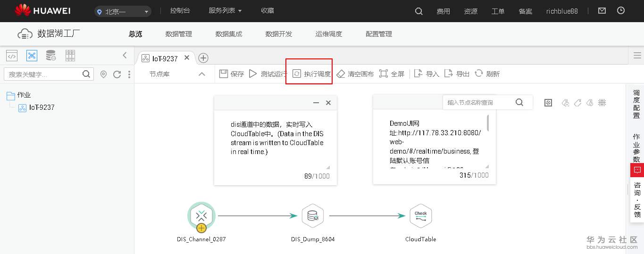This screenshot has width=644, height=254.
Task: Select the DIS_Channel_0287 node
Action: (201, 216)
